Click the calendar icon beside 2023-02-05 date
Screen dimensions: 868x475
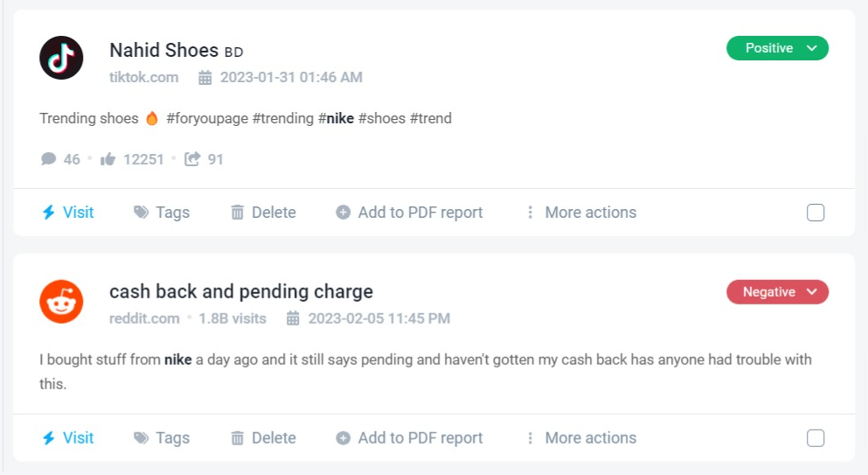tap(294, 318)
